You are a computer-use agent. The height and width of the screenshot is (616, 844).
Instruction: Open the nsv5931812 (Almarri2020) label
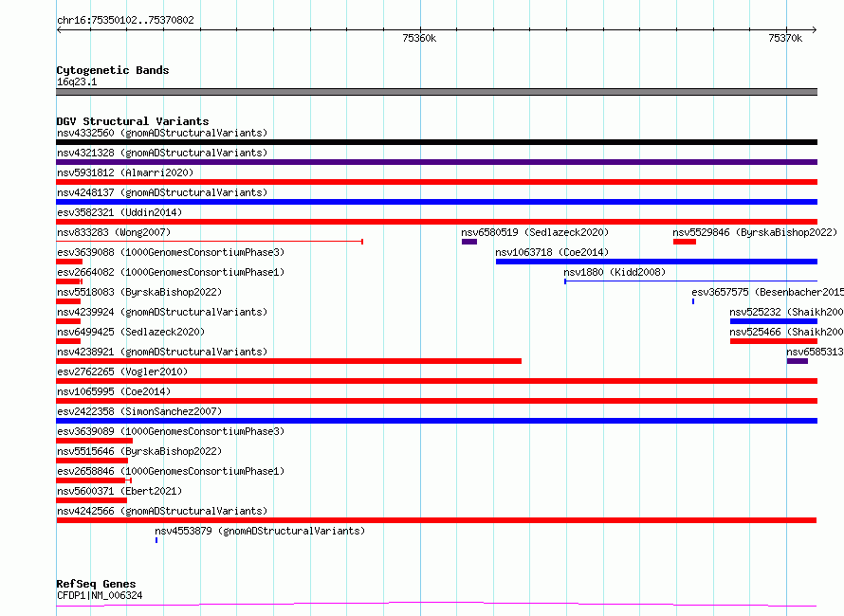[x=125, y=172]
